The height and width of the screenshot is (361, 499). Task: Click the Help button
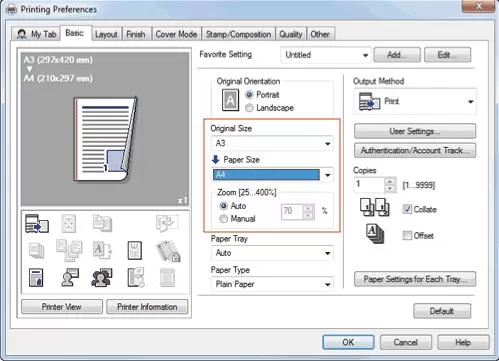(463, 342)
